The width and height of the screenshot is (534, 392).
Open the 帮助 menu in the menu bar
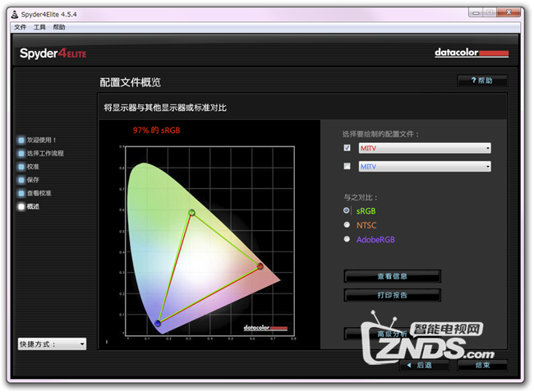[59, 27]
